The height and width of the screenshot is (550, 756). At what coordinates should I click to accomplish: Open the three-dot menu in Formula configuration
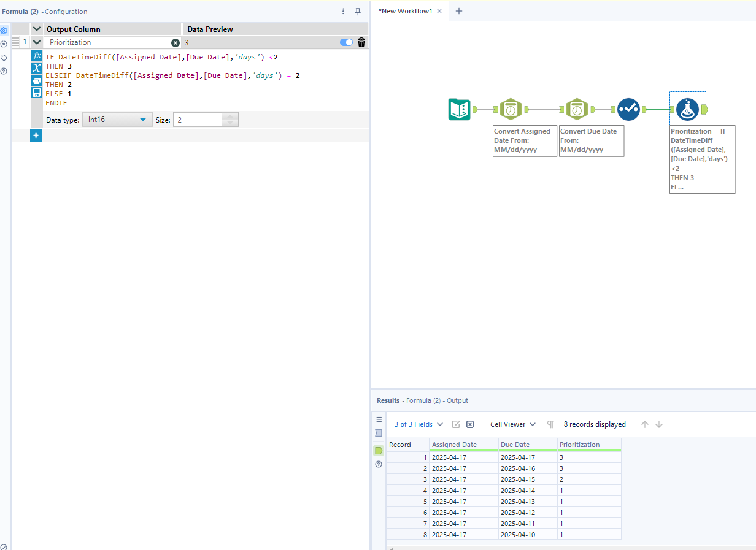342,11
